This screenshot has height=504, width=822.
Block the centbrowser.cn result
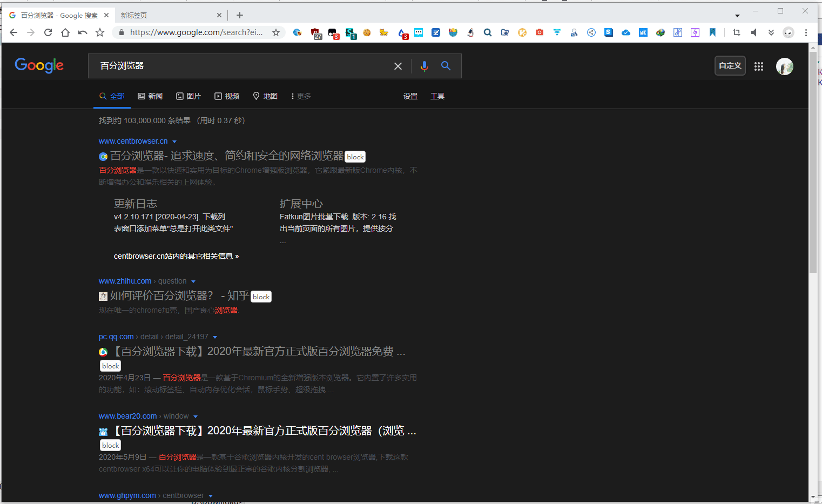[355, 157]
